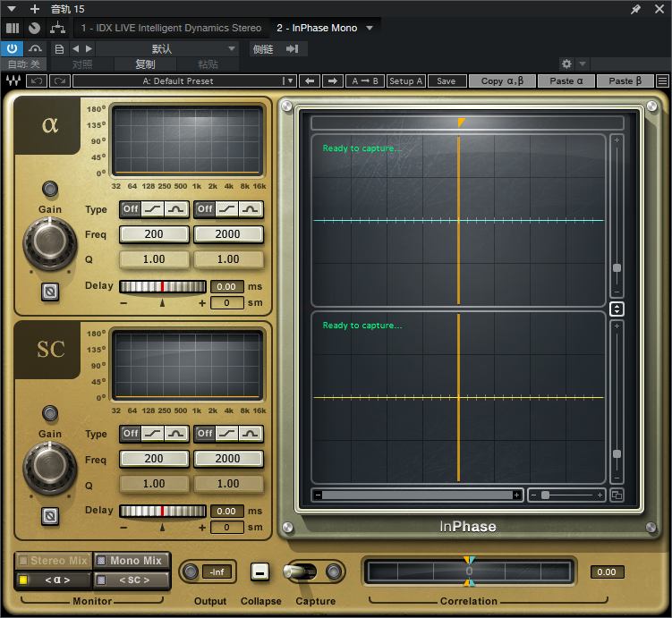Image resolution: width=672 pixels, height=618 pixels.
Task: Click the Waves undo button
Action: tap(37, 81)
